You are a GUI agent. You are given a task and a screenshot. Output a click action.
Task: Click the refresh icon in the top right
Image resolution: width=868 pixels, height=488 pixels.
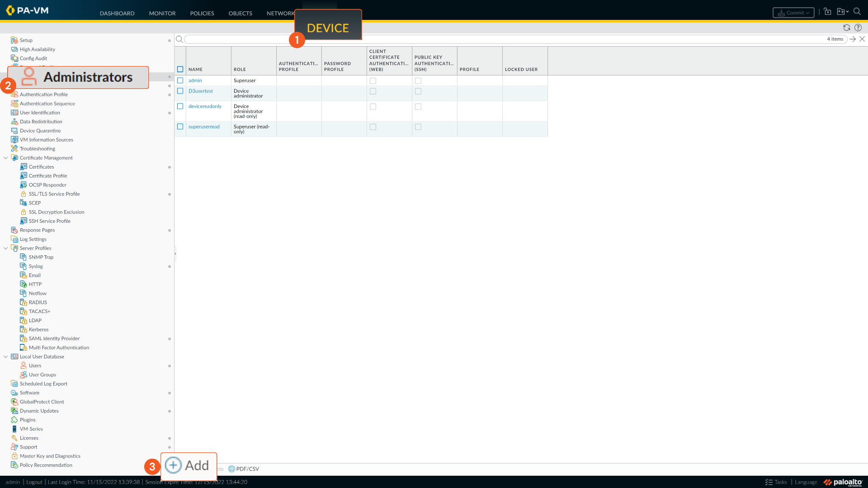pyautogui.click(x=846, y=28)
